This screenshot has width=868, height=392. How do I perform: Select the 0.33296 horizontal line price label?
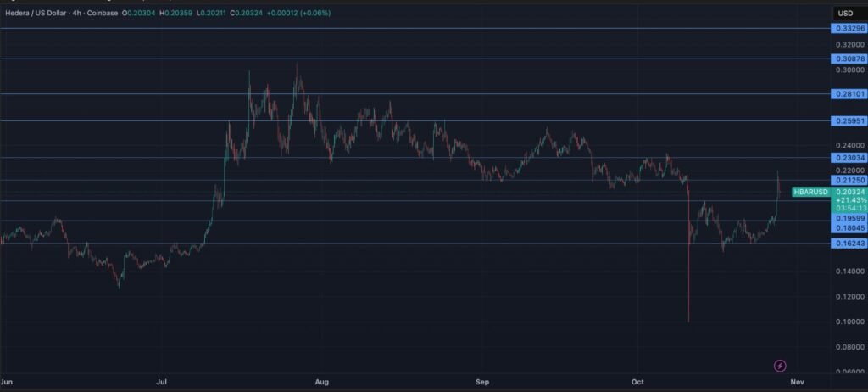coord(849,28)
